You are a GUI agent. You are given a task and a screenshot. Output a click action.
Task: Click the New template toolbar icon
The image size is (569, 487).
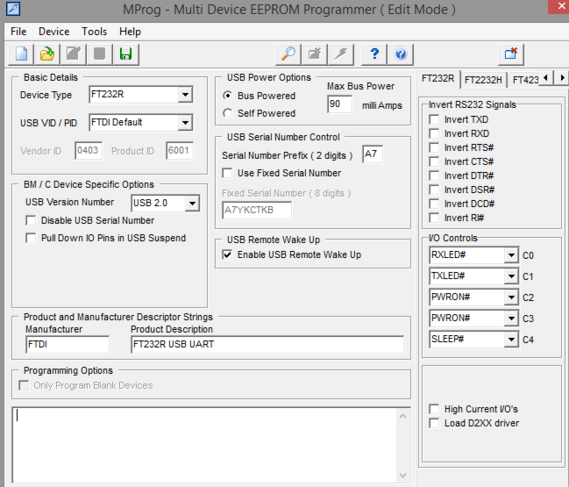click(21, 54)
